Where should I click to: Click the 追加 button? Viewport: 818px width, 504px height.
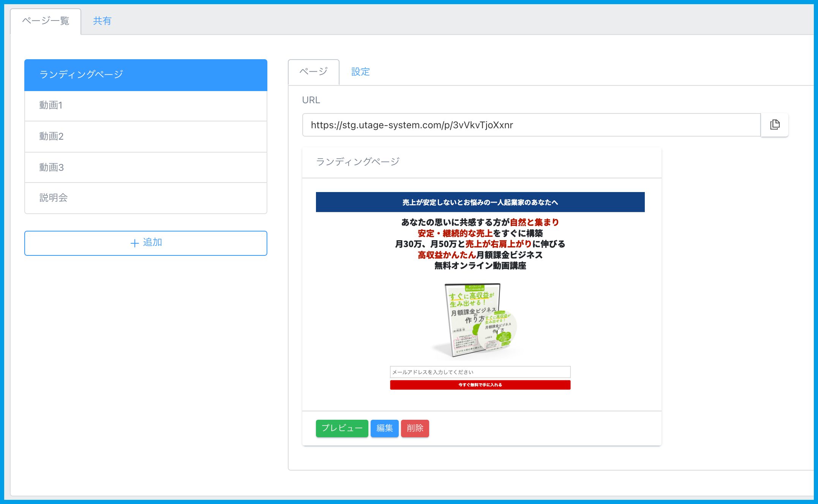[x=145, y=243]
